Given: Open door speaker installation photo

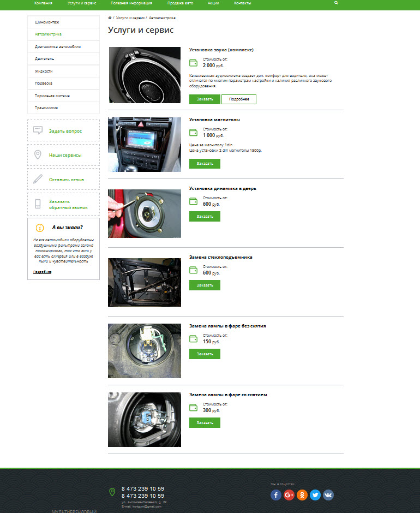Looking at the screenshot, I should click(145, 213).
